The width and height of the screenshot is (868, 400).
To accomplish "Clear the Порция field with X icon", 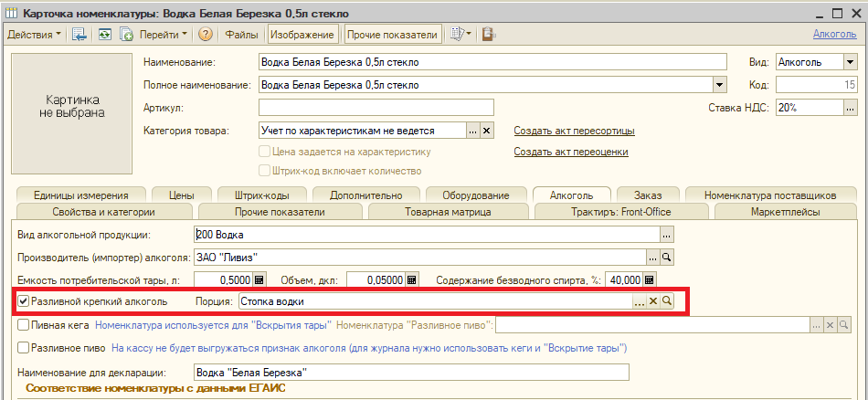I will (x=653, y=301).
